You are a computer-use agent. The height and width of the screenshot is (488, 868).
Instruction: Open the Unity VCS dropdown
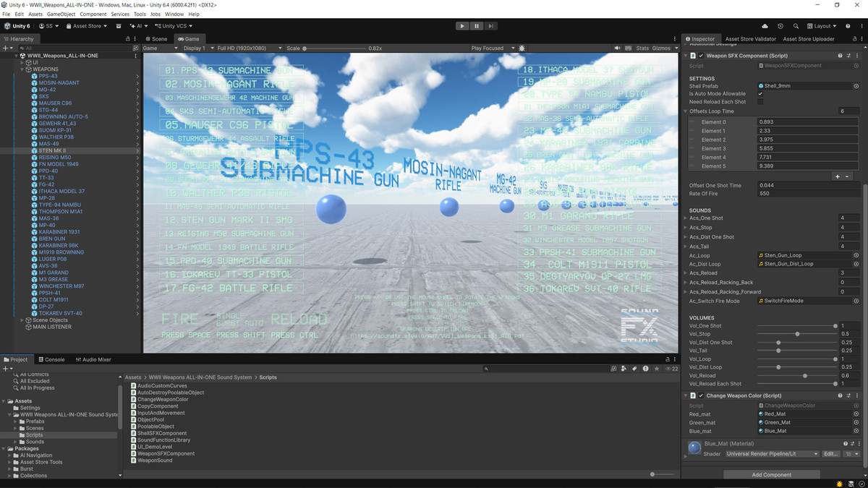173,26
